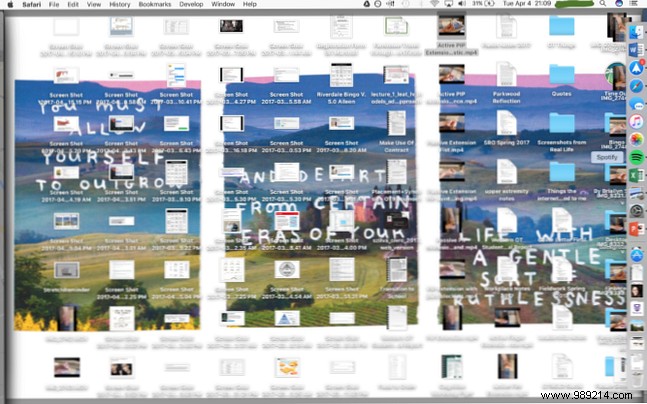
Task: Open the Apple menu
Action: tap(10, 4)
